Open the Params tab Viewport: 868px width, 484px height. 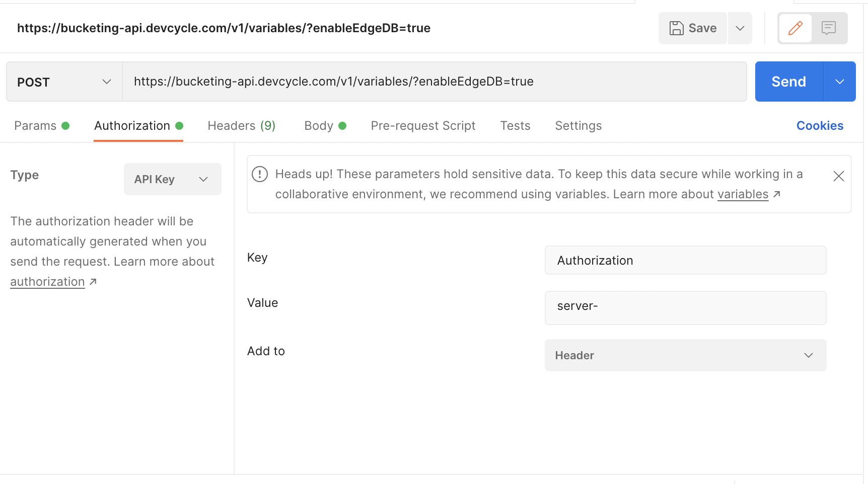coord(35,126)
